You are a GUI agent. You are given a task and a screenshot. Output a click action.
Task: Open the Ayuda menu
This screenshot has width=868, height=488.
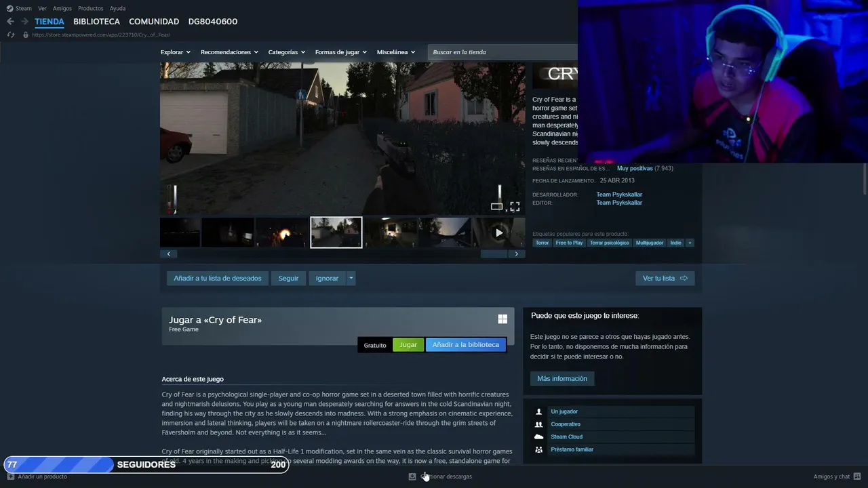(117, 8)
